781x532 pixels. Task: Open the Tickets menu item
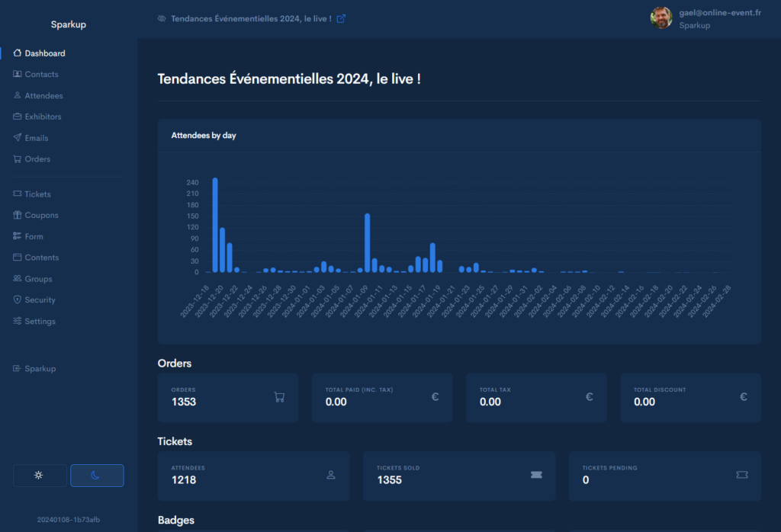click(37, 194)
